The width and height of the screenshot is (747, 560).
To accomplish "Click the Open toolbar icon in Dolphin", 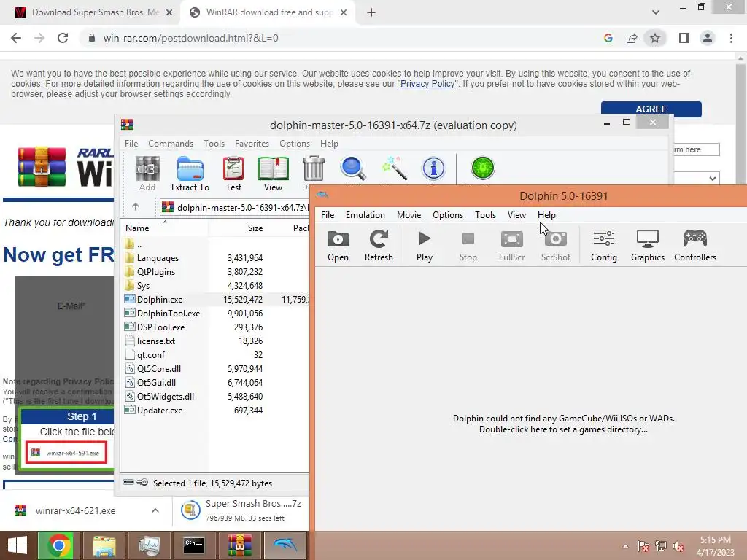I will tap(338, 245).
